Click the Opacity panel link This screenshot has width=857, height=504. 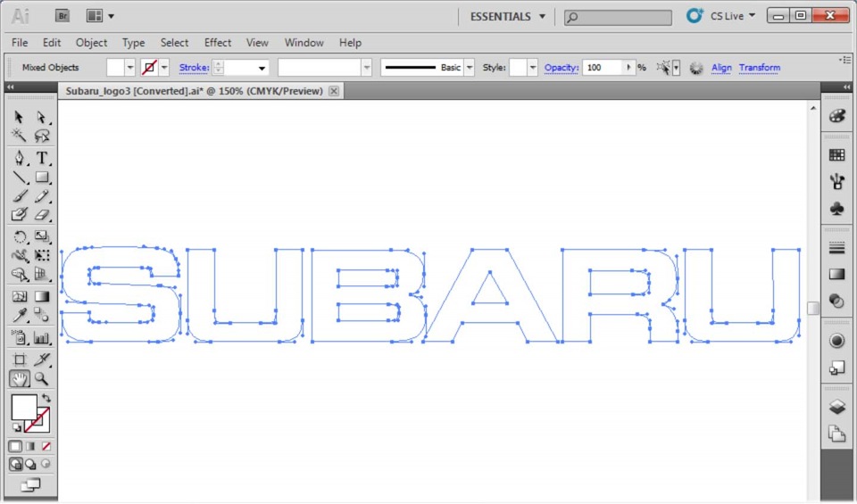pyautogui.click(x=562, y=68)
